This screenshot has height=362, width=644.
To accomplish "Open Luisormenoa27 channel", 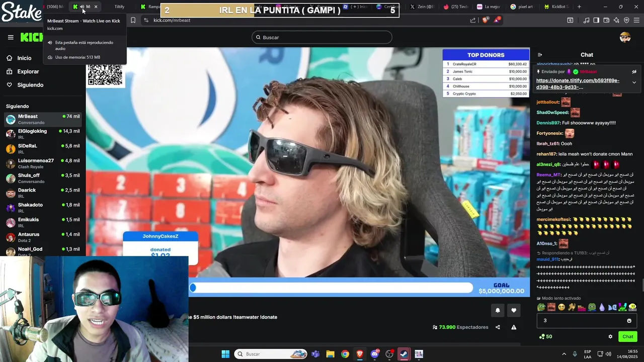I will (x=43, y=163).
